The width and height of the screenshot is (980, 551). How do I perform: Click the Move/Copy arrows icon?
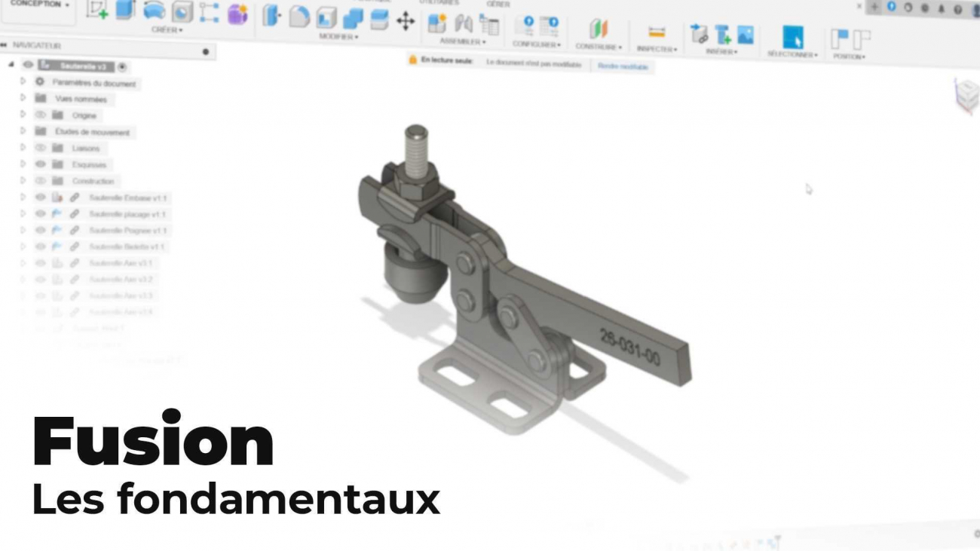coord(406,20)
